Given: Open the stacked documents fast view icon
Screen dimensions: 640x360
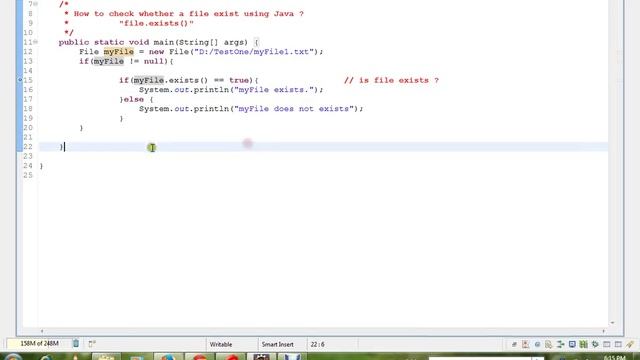Looking at the screenshot, I should tap(549, 344).
